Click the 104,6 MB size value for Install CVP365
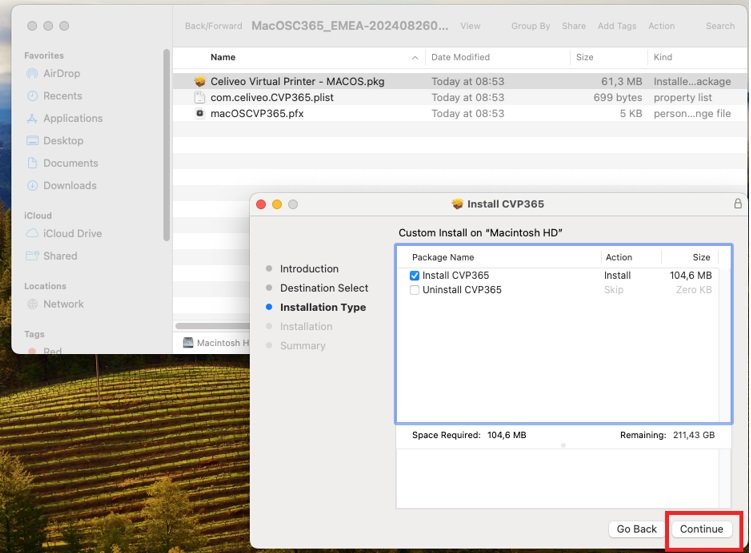The width and height of the screenshot is (751, 553). tap(691, 275)
